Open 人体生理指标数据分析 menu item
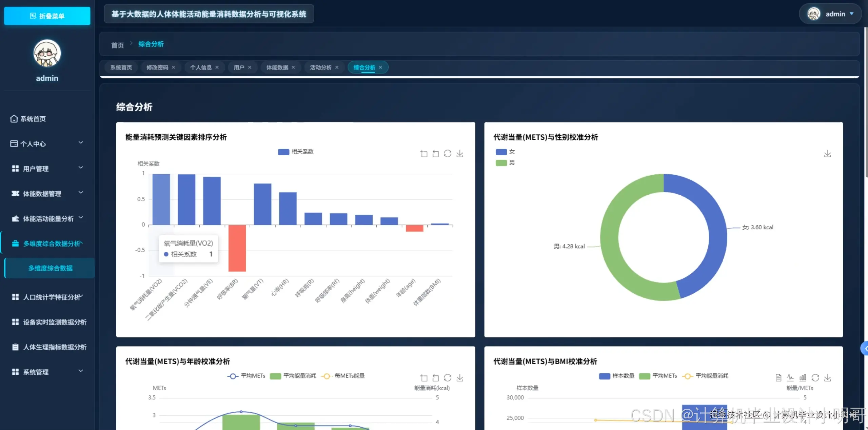 (54, 347)
